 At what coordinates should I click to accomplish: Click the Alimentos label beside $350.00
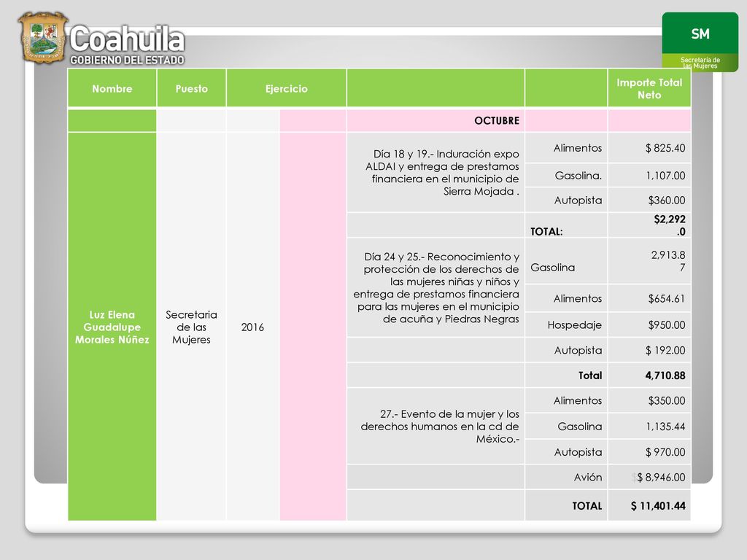[578, 401]
